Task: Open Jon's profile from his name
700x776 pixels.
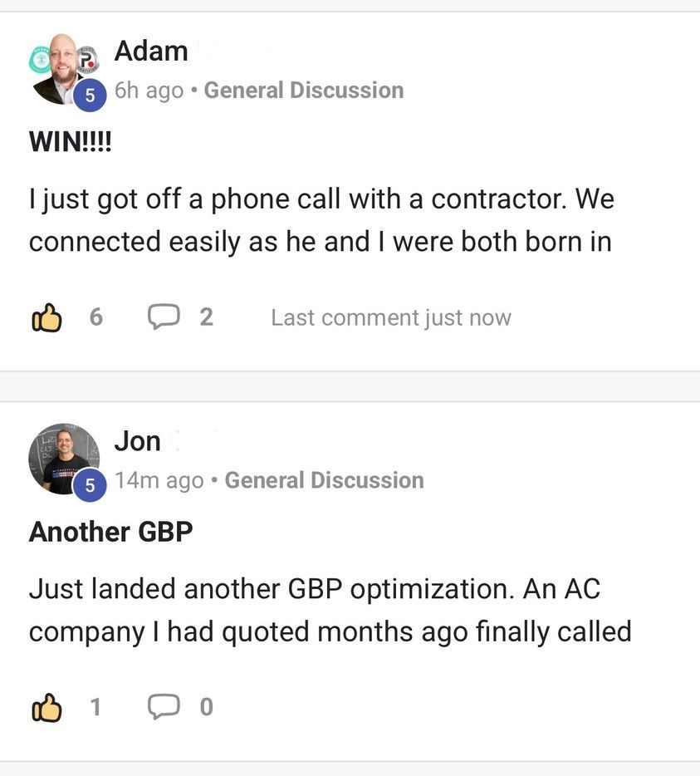Action: pos(138,441)
